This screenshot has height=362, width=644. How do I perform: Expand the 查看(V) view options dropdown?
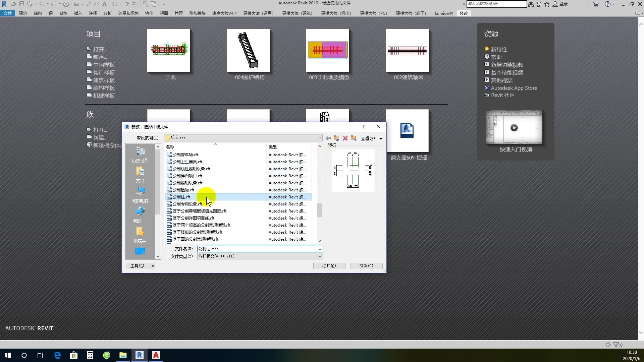(x=380, y=138)
